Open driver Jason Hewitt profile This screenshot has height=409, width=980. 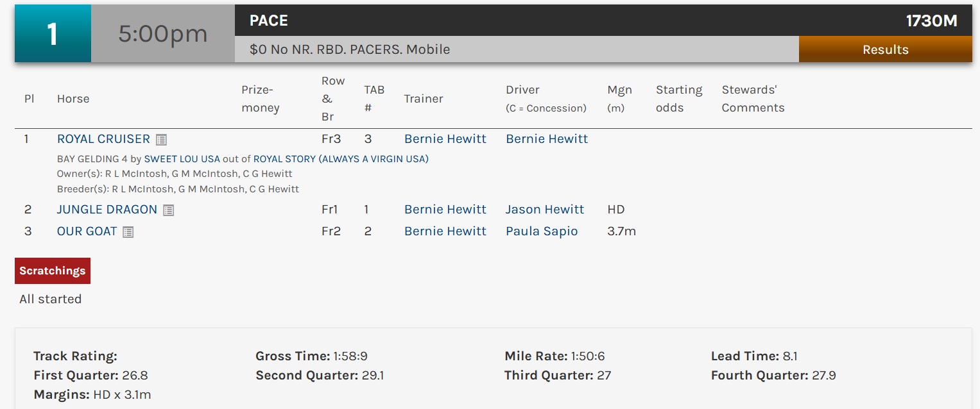point(544,210)
